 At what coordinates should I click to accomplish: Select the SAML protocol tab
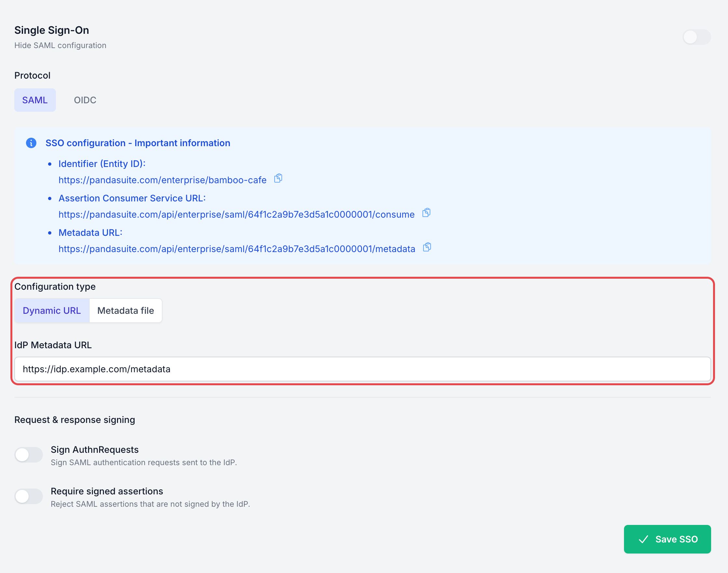click(35, 100)
